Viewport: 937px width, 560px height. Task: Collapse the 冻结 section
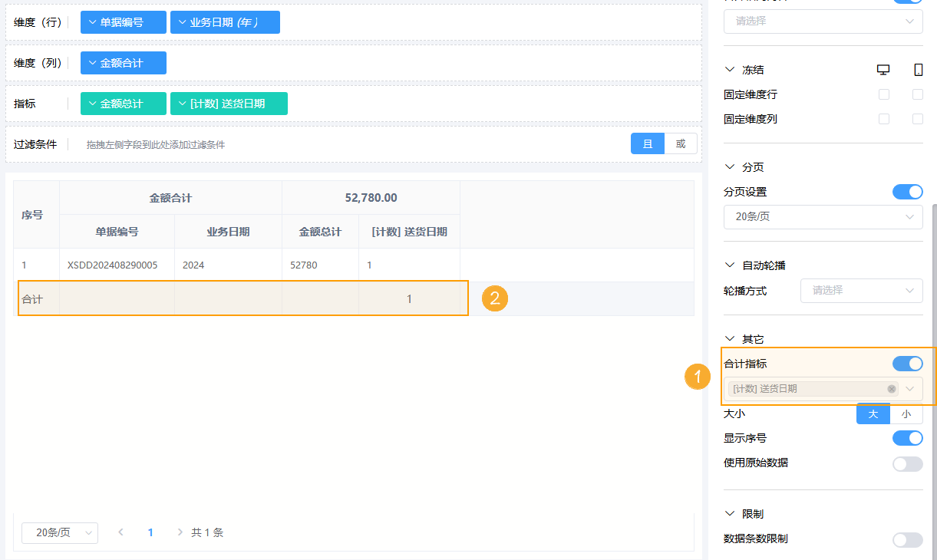pyautogui.click(x=730, y=69)
